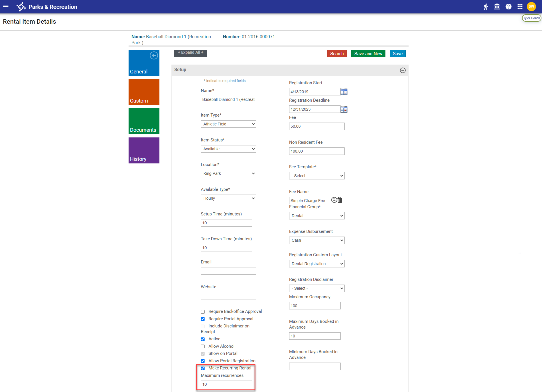
Task: Open the hamburger navigation menu
Action: click(6, 7)
